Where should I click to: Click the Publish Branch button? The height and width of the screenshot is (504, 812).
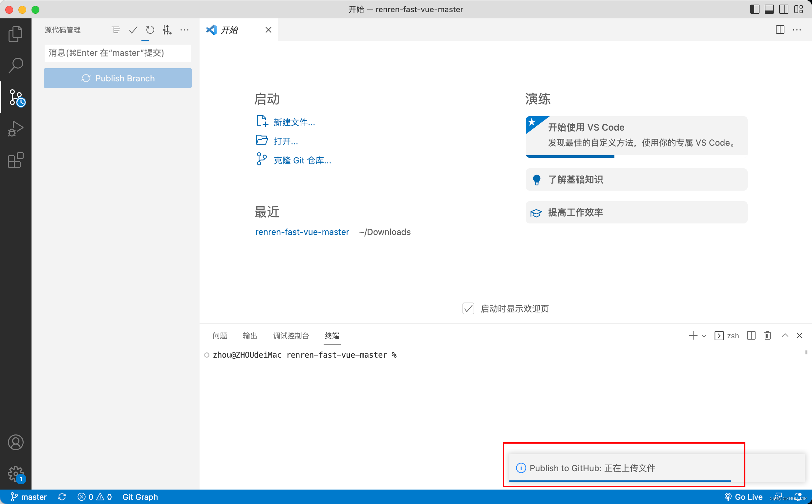(x=118, y=78)
